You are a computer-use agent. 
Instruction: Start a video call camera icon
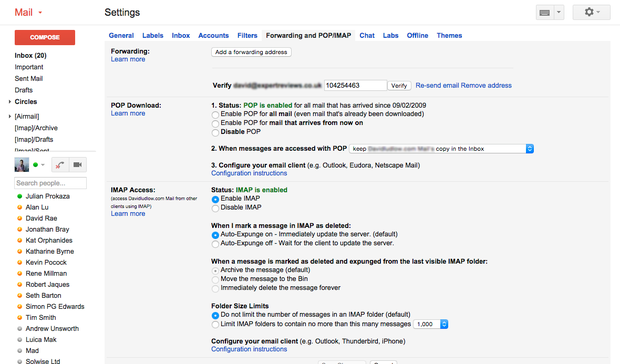[78, 165]
